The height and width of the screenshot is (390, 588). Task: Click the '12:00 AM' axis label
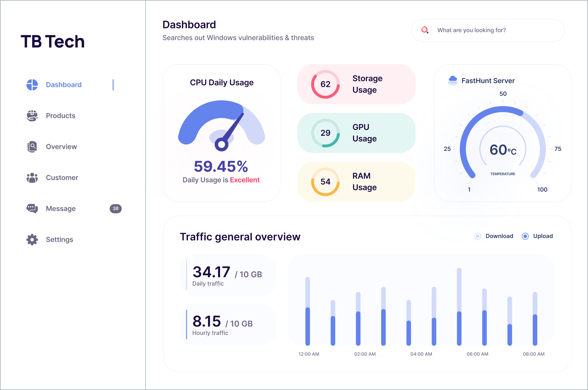click(309, 354)
